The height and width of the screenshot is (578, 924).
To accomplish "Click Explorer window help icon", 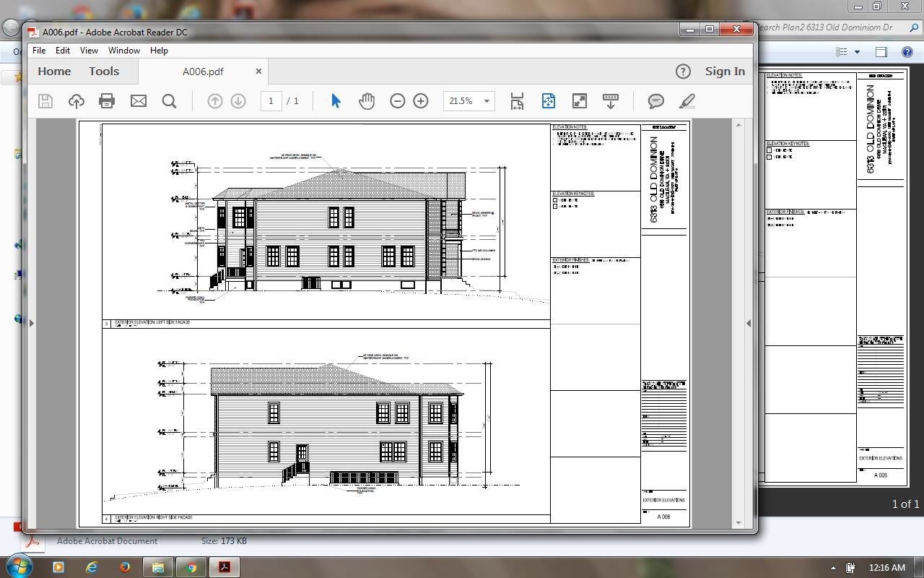I will point(907,51).
